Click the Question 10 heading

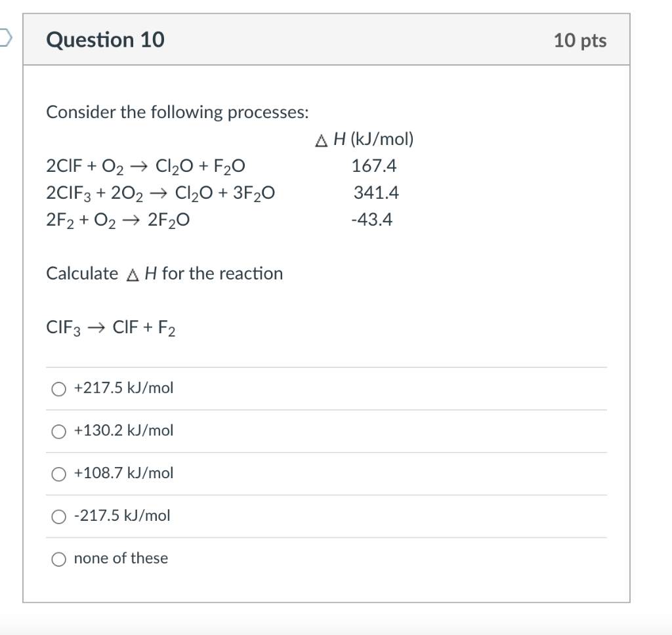click(105, 39)
